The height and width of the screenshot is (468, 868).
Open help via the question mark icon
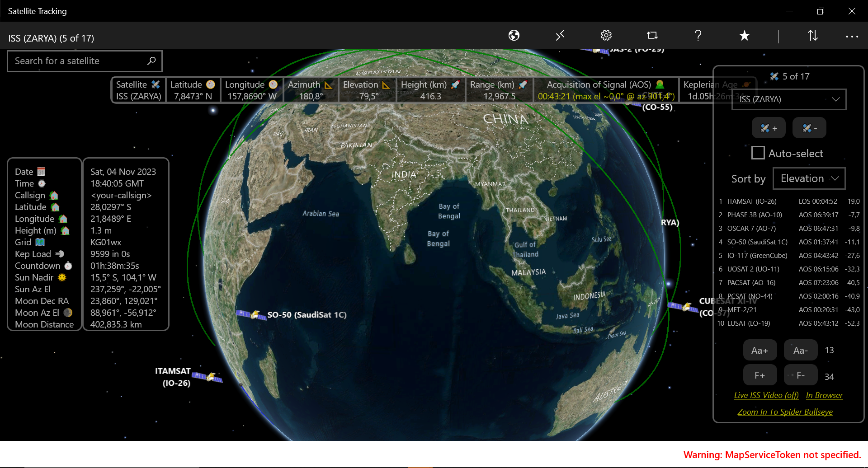coord(698,35)
